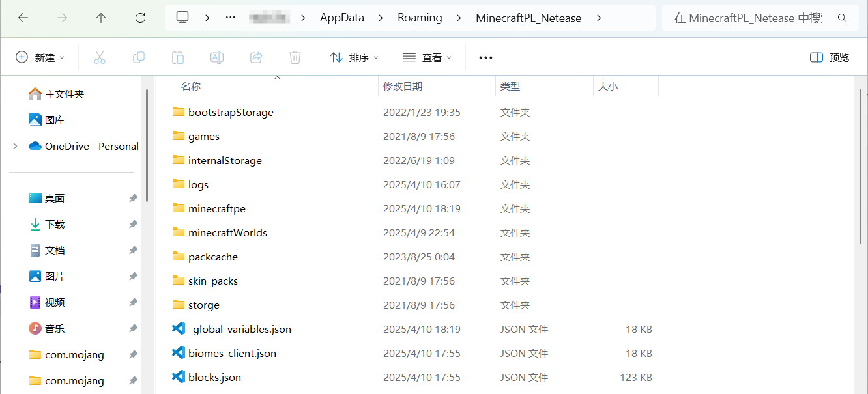868x394 pixels.
Task: Click the folder icon of games
Action: pyautogui.click(x=179, y=136)
